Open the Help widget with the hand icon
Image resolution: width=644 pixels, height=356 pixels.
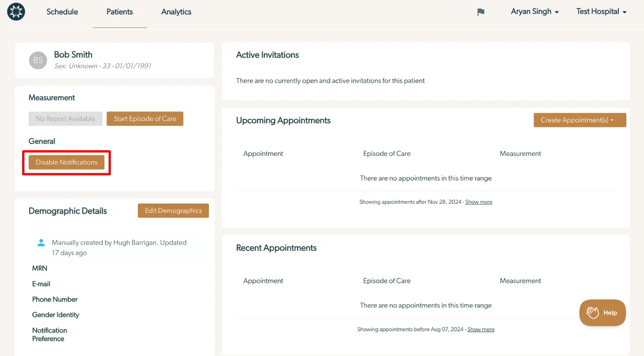click(602, 312)
